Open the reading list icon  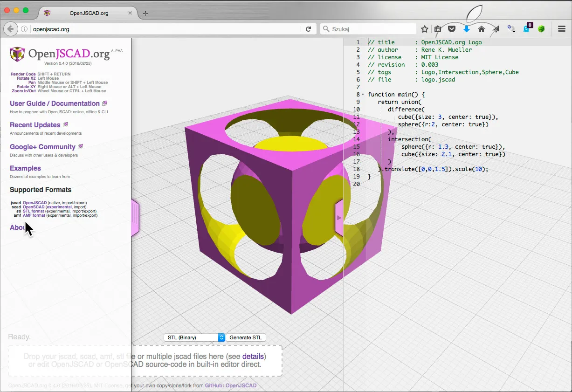click(x=438, y=28)
